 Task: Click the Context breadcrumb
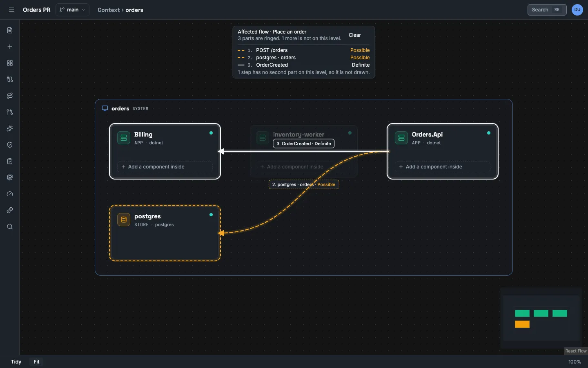click(109, 10)
